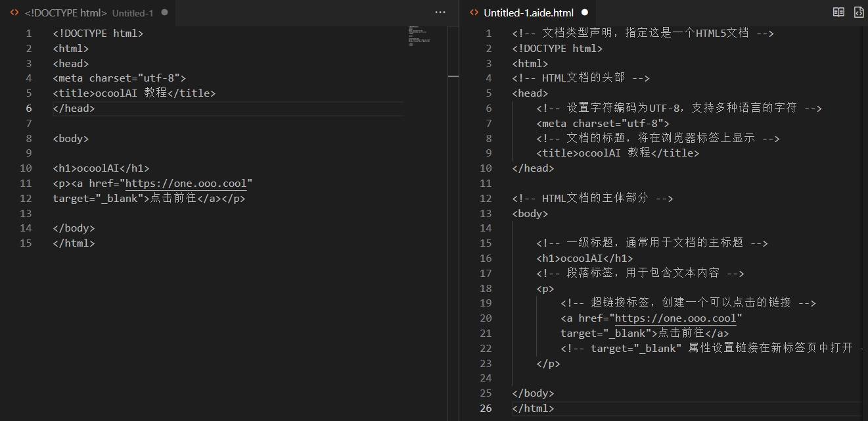The image size is (868, 421).
Task: Select line number 6 in the left editor
Action: [29, 109]
